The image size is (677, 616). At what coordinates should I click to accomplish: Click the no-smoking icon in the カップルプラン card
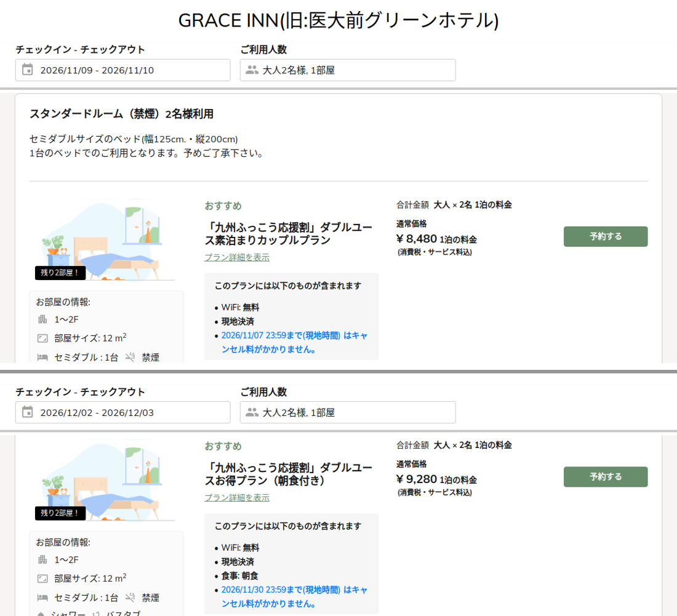(130, 357)
